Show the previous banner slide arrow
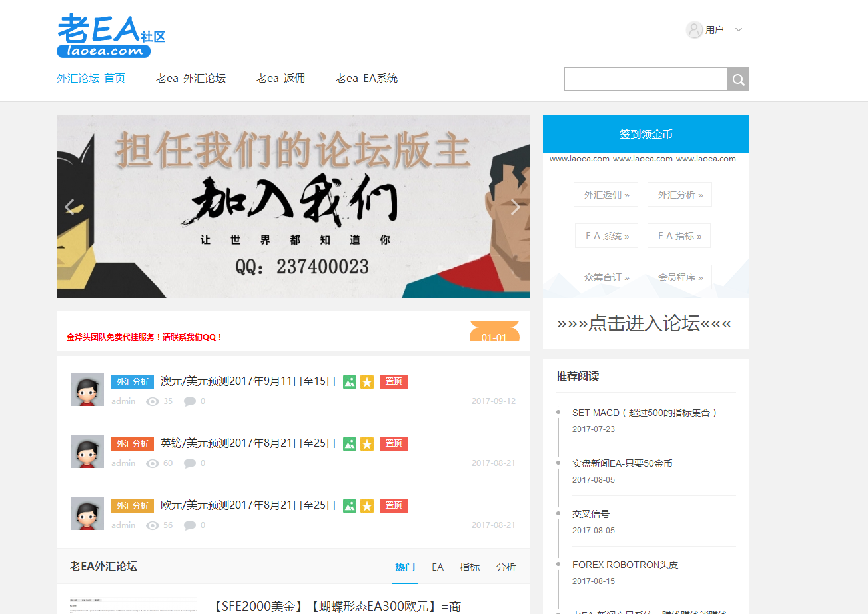The image size is (868, 614). [x=70, y=207]
